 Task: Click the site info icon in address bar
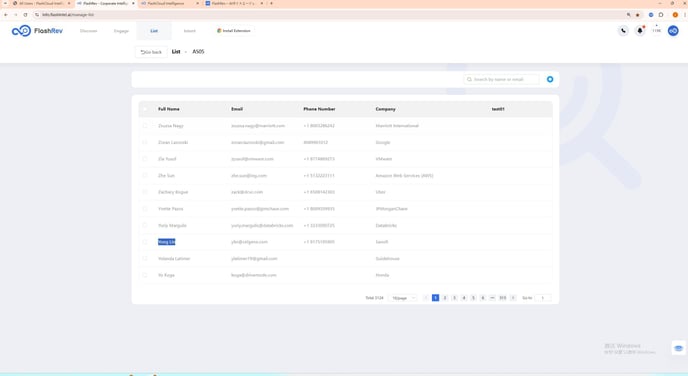tap(37, 14)
